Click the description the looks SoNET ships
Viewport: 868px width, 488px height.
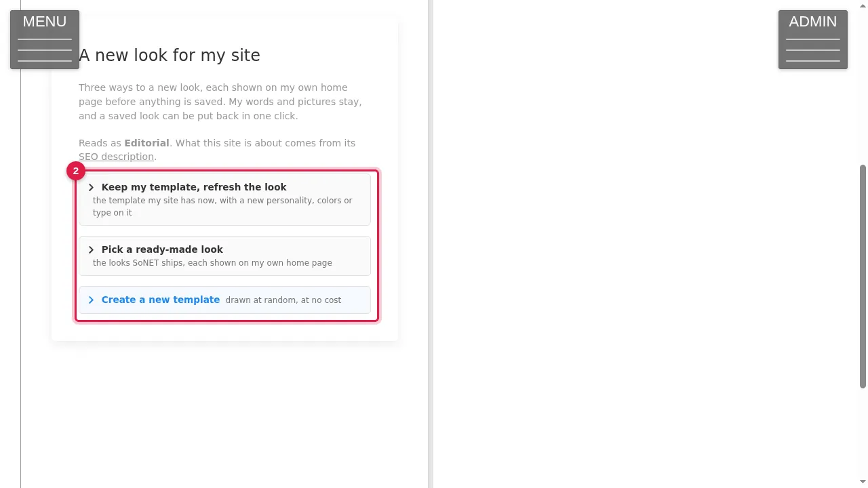[212, 263]
